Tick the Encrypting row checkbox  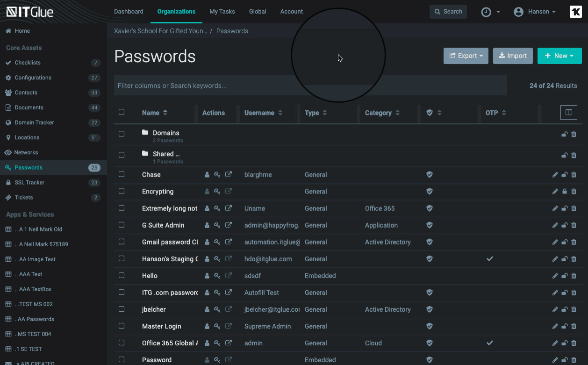[122, 191]
